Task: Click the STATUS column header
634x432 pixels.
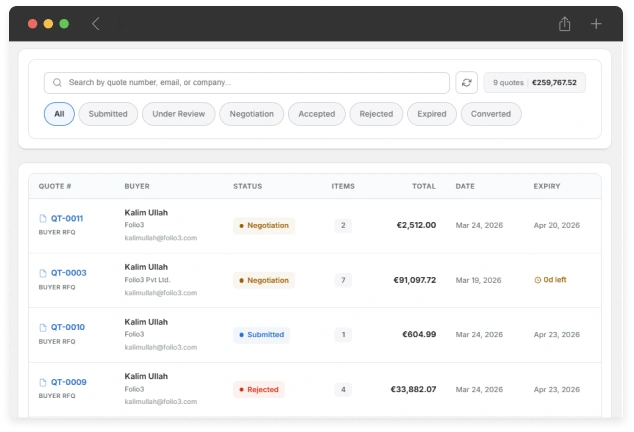Action: click(247, 186)
